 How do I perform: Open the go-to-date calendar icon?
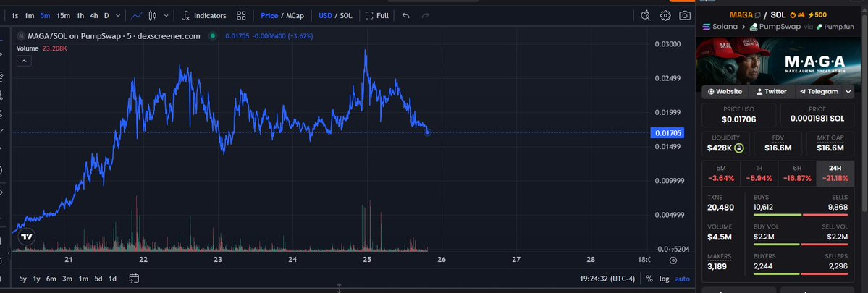(x=134, y=279)
